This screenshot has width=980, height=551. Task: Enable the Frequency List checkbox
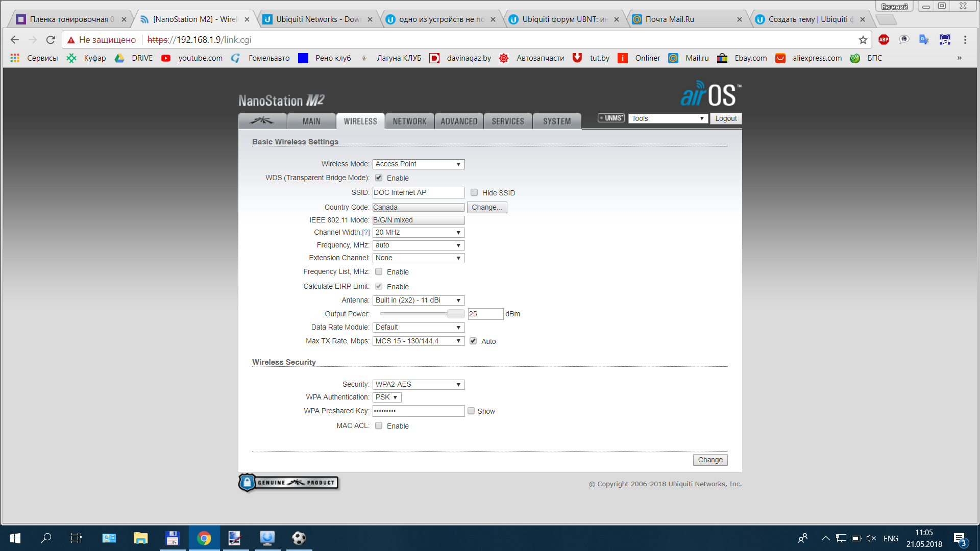379,271
